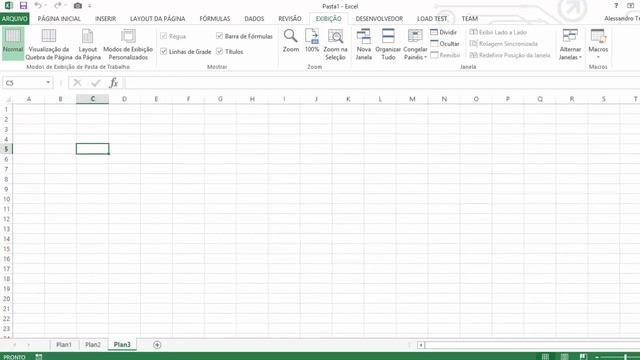Viewport: 640px width, 360px height.
Task: Select Normal view icon in status bar
Action: (x=545, y=357)
